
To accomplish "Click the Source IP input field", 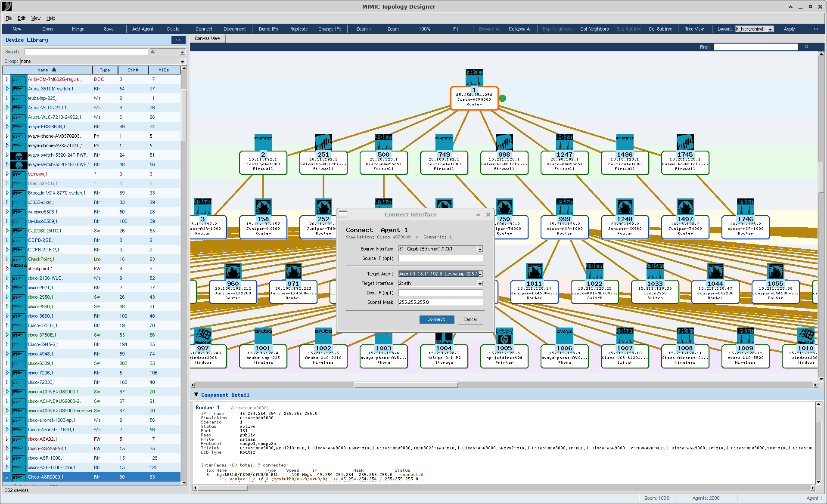I will [x=441, y=258].
